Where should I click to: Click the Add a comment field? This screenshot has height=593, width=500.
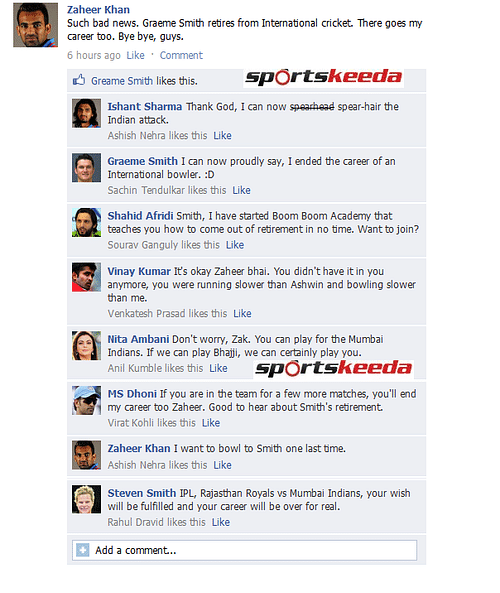coord(245,550)
